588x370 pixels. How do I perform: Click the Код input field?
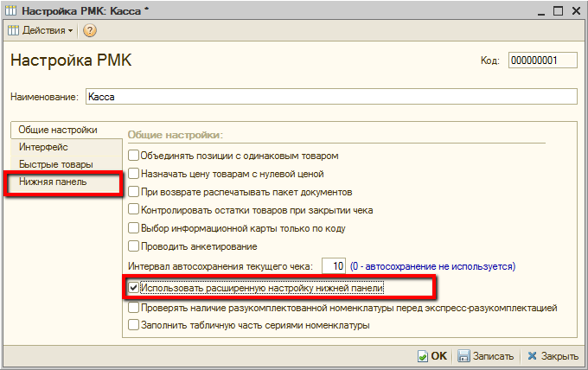(x=542, y=61)
